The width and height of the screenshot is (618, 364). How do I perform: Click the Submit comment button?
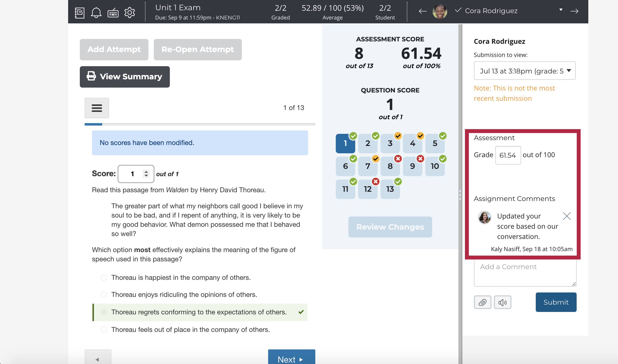tap(556, 302)
